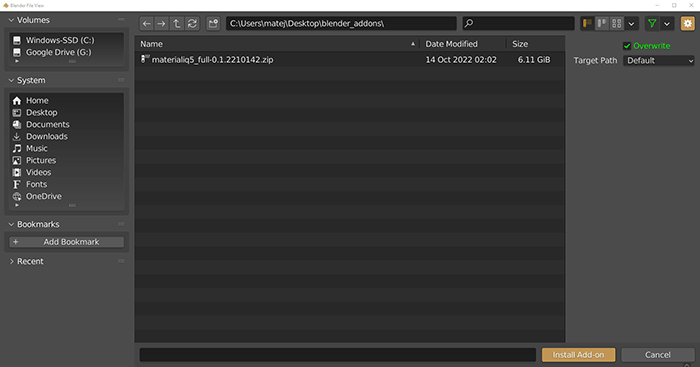Toggle the options region gear icon
The image size is (700, 367).
(x=688, y=23)
